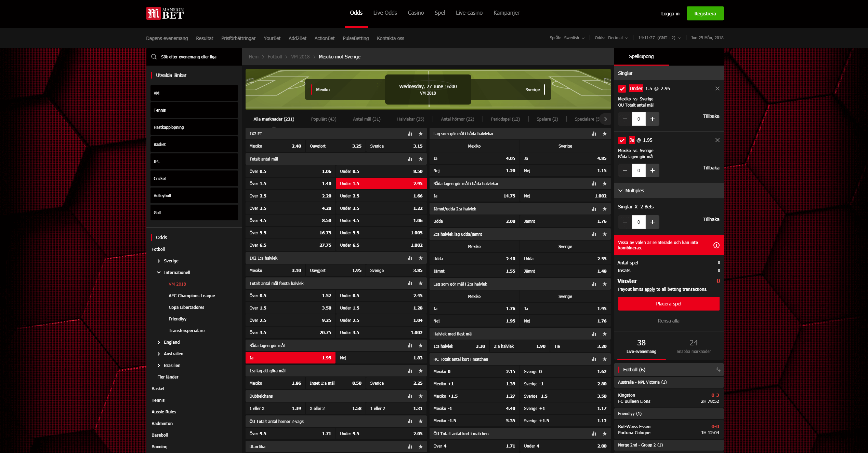Select Oavgjort 3.25 in 1X2 FT
The image size is (868, 453).
pos(336,146)
